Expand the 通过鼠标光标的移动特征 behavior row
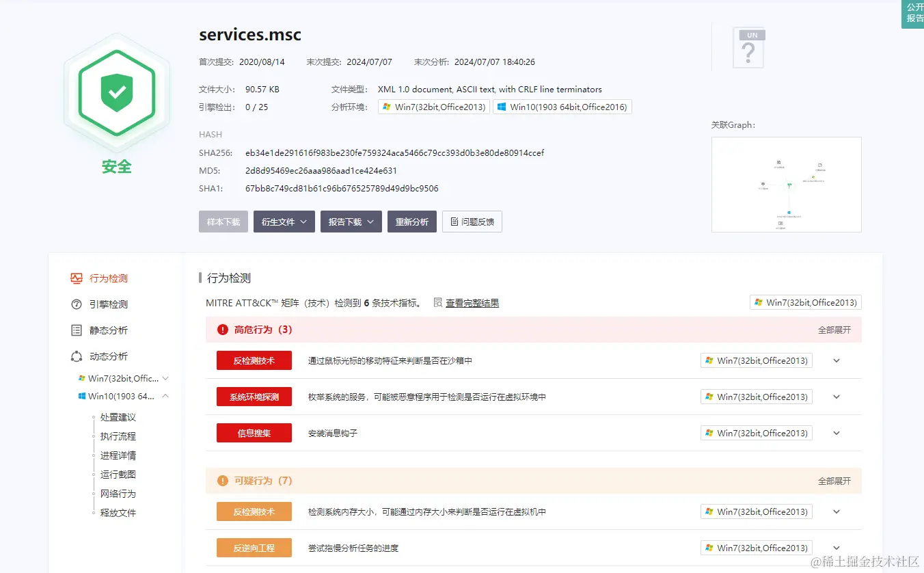The width and height of the screenshot is (924, 573). (x=837, y=360)
